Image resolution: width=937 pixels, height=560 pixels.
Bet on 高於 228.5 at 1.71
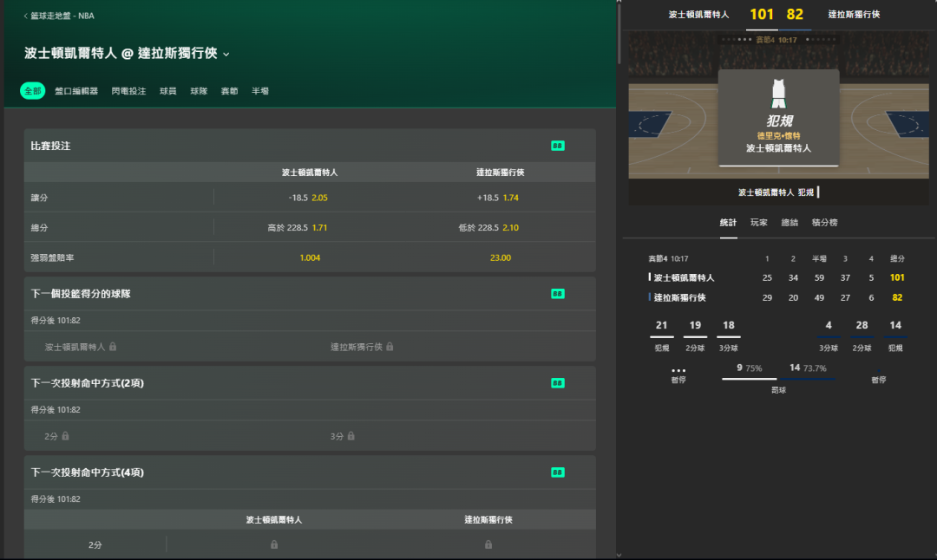pyautogui.click(x=298, y=227)
